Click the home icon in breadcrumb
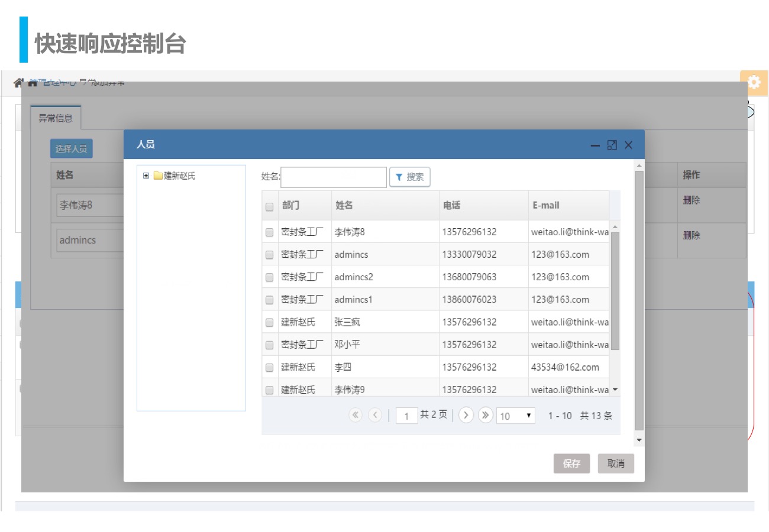The height and width of the screenshot is (532, 769). tap(19, 83)
